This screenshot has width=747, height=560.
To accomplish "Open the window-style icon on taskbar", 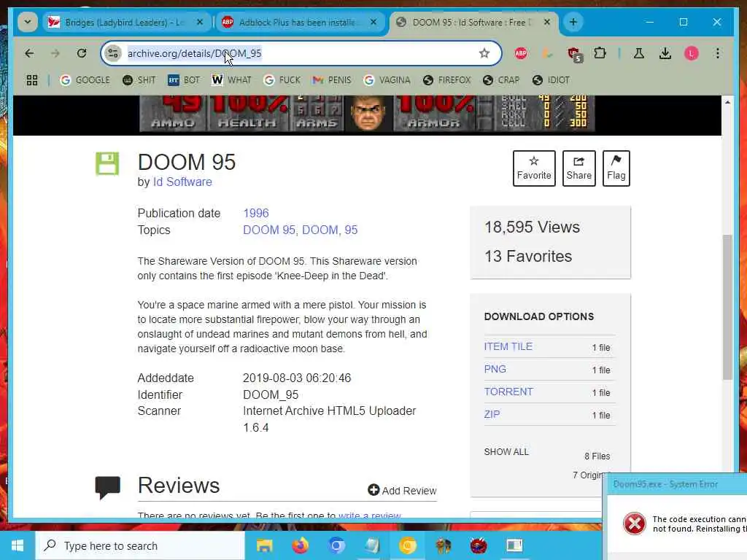I will coord(514,545).
